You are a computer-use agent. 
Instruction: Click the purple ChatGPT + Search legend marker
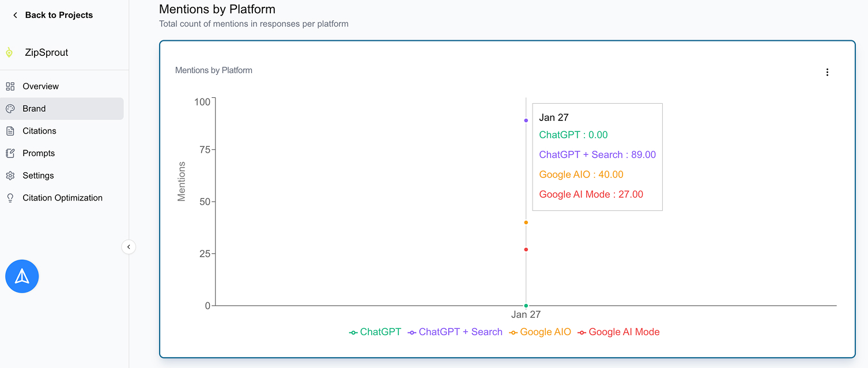point(412,332)
